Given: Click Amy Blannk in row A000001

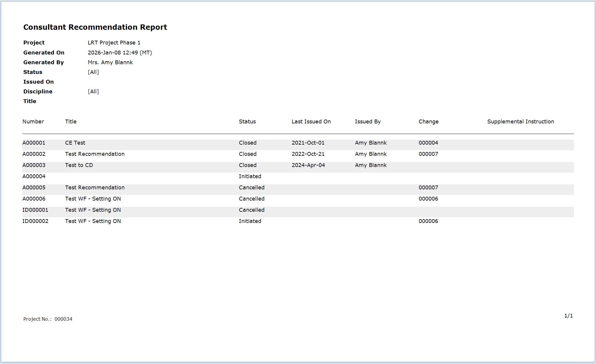Looking at the screenshot, I should (371, 143).
